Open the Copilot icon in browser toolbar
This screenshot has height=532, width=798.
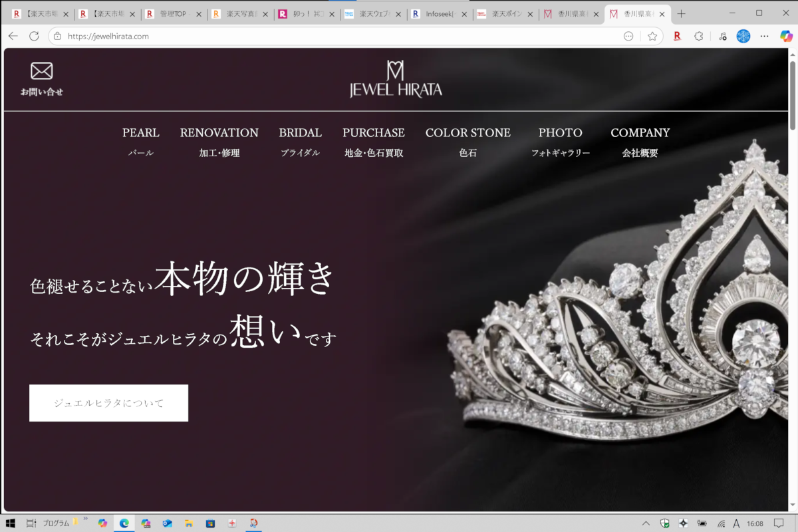[786, 37]
